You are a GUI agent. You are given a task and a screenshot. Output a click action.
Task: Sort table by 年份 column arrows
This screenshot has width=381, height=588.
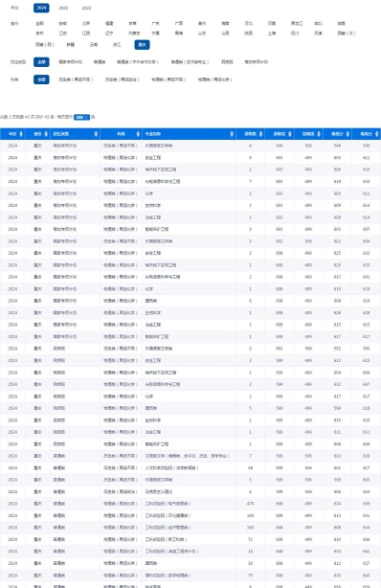coord(21,134)
